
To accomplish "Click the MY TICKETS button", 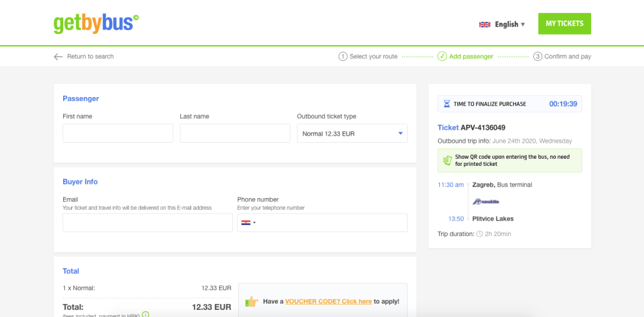I will coord(564,24).
